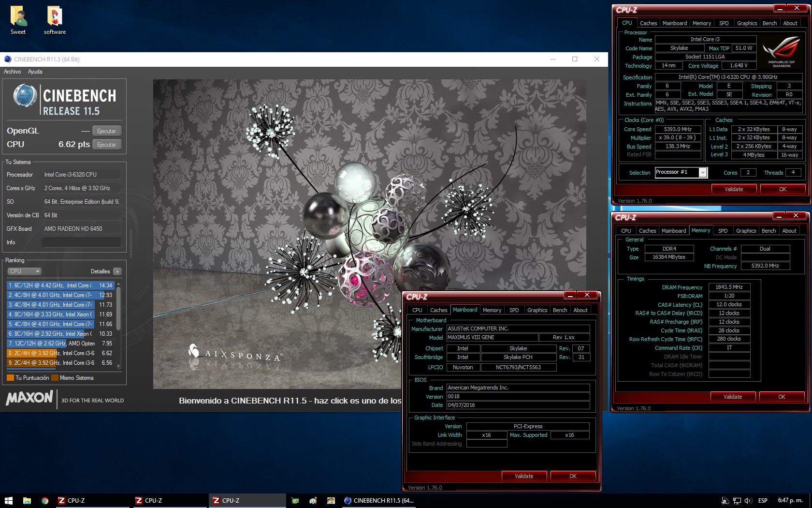Open Bench tab in Mainboard CPU-Z window

click(x=560, y=310)
